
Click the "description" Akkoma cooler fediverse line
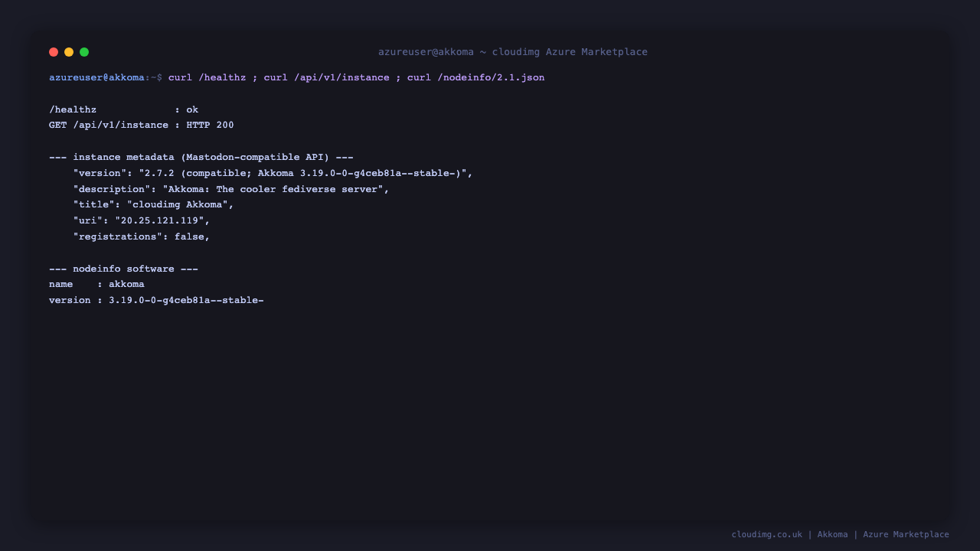[x=231, y=189]
